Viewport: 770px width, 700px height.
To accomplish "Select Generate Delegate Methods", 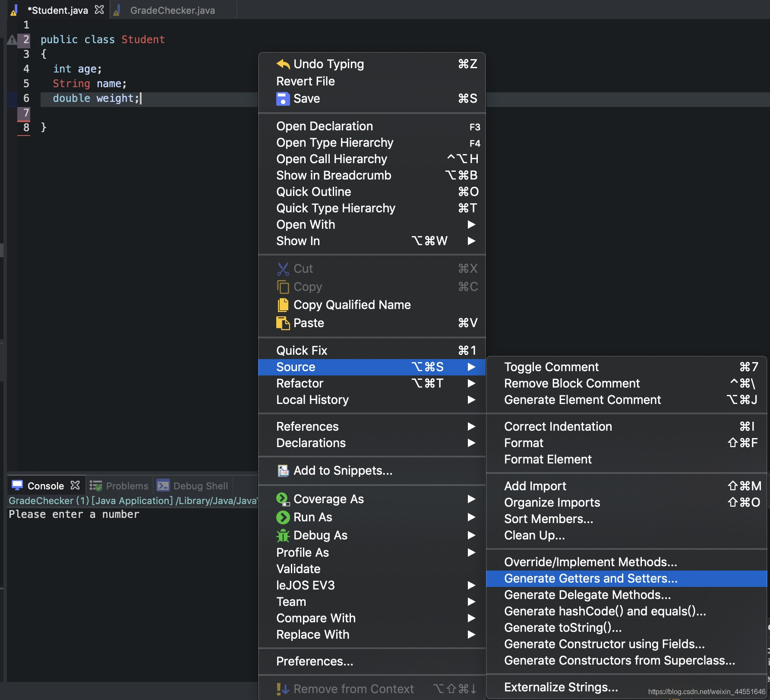I will (626, 595).
